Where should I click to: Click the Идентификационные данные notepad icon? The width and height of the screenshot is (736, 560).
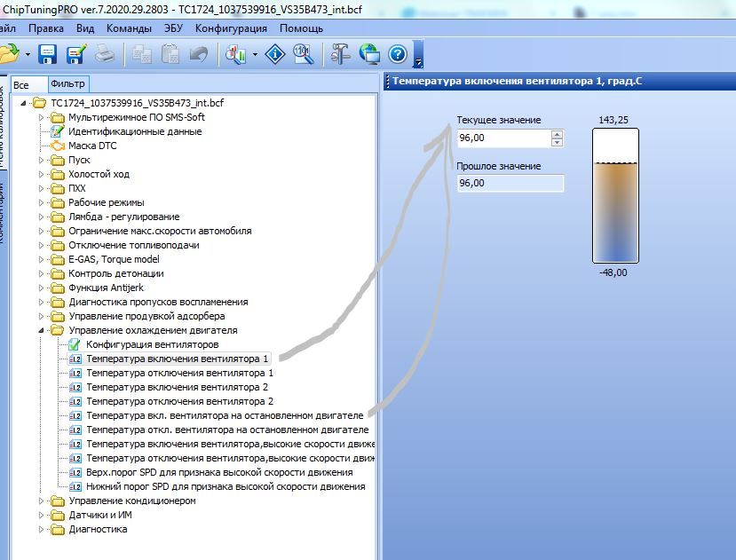(58, 131)
